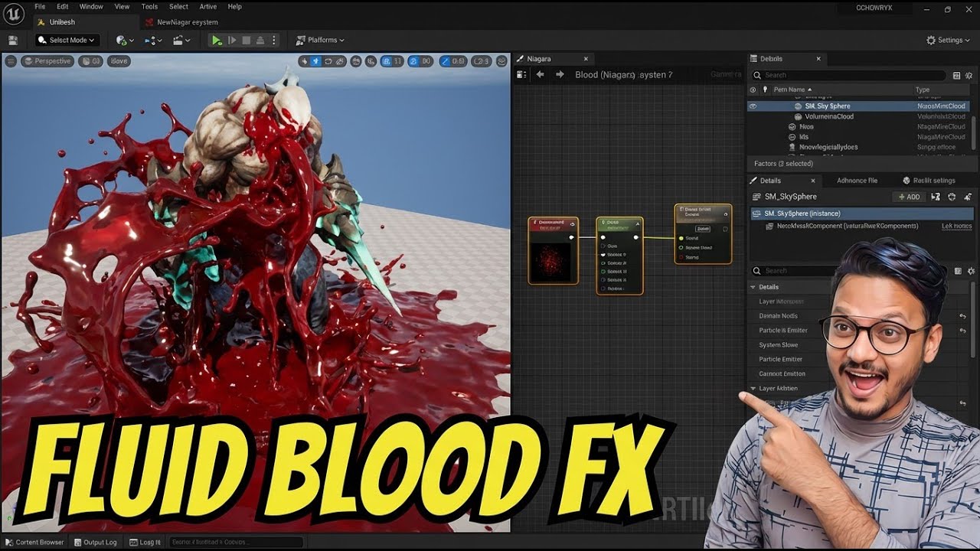Open Settings in the top-right toolbar
This screenshot has height=551, width=980.
click(x=949, y=40)
